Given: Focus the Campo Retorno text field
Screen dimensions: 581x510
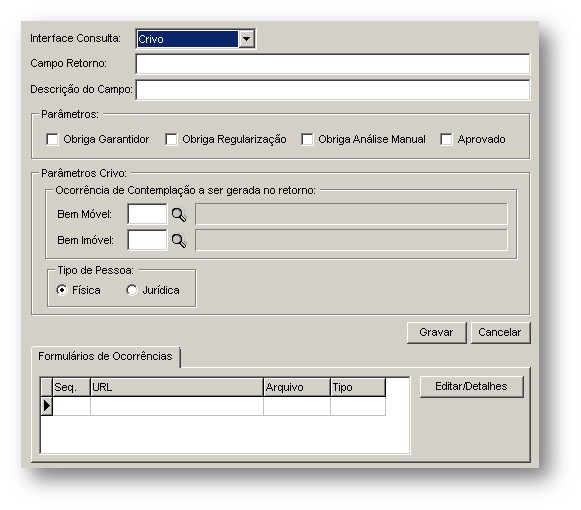Looking at the screenshot, I should [333, 64].
